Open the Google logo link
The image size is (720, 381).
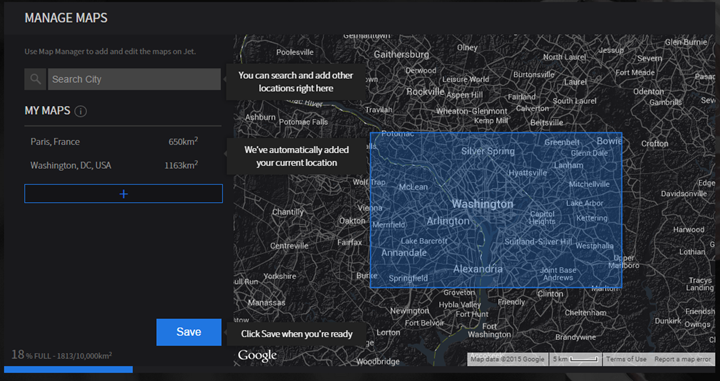[x=257, y=355]
